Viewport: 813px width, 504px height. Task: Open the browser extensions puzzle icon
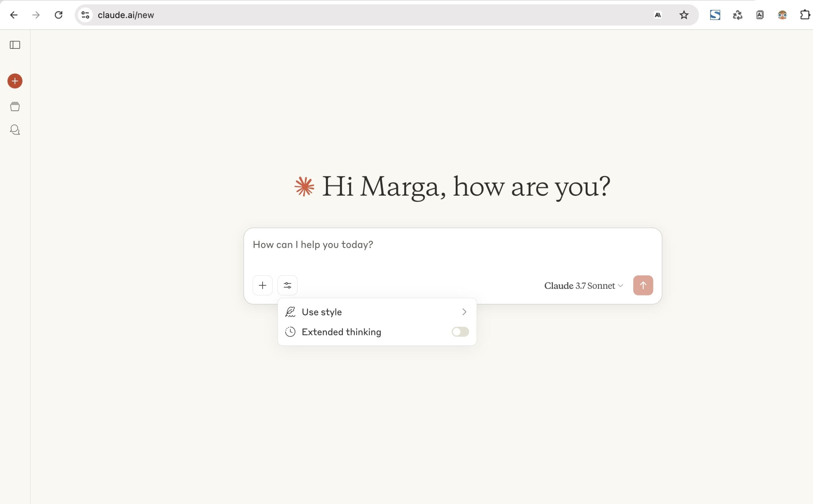click(x=805, y=15)
